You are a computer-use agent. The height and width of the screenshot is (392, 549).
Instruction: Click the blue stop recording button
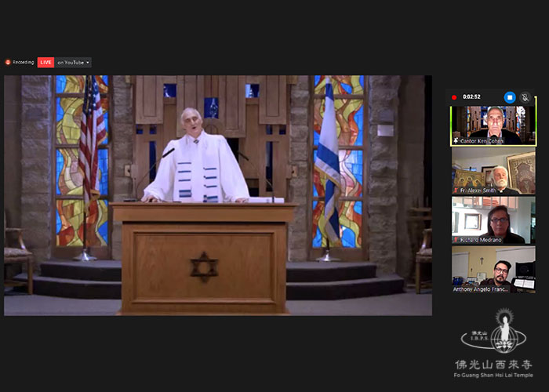tap(509, 97)
